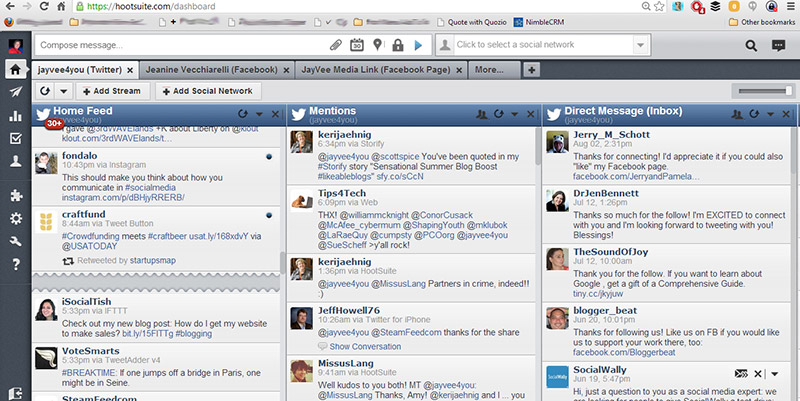Open Settings gear icon in sidebar

(16, 218)
